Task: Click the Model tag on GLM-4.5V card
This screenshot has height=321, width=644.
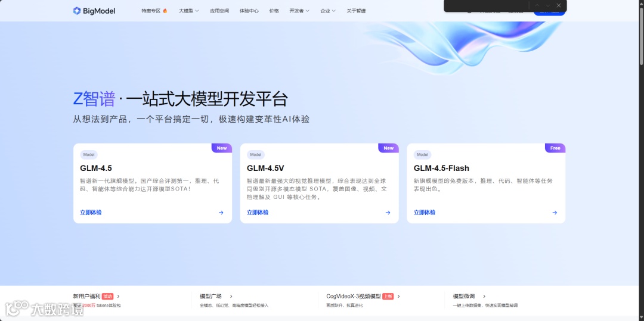Action: tap(255, 155)
